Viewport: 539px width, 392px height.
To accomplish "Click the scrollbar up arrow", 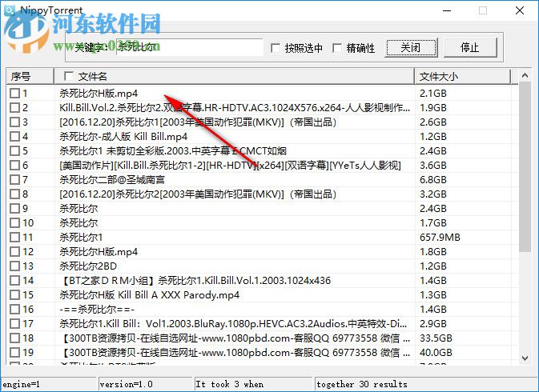I will (x=525, y=75).
